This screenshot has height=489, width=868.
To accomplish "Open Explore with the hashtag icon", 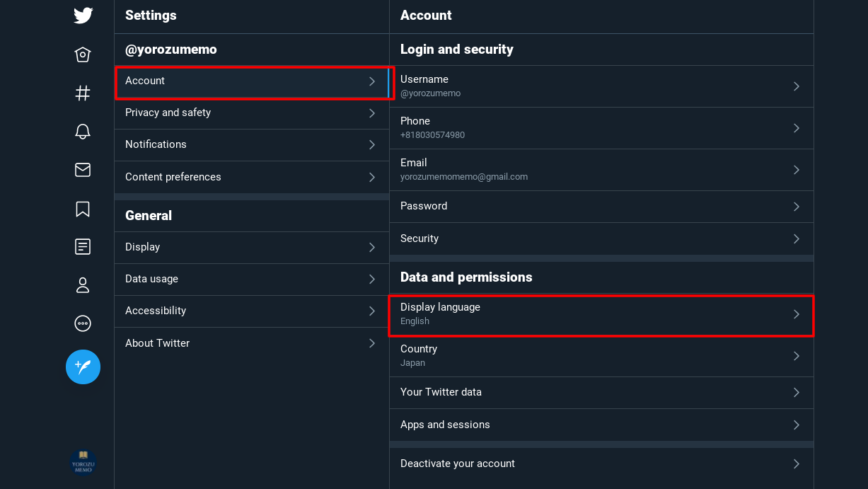I will (x=83, y=93).
